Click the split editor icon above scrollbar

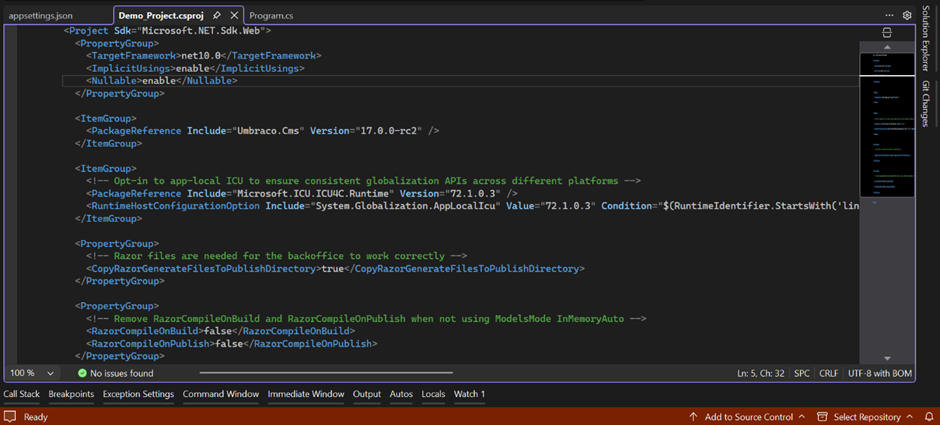[x=887, y=33]
